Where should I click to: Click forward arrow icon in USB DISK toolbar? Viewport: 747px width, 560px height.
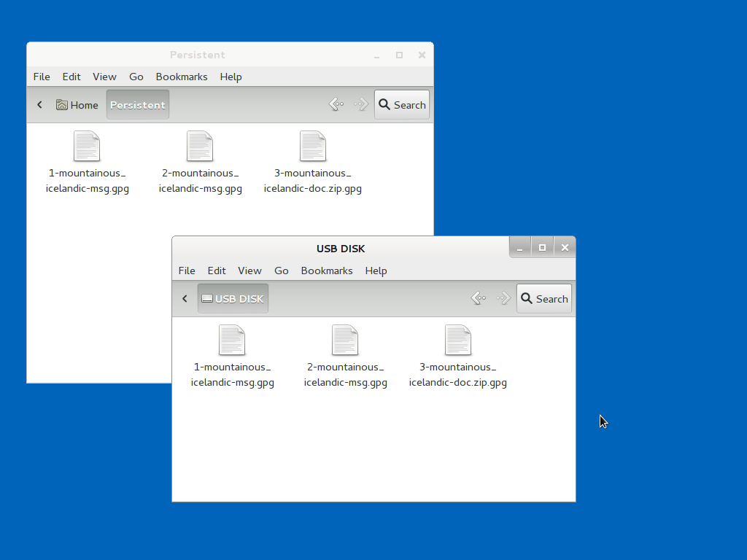point(503,298)
